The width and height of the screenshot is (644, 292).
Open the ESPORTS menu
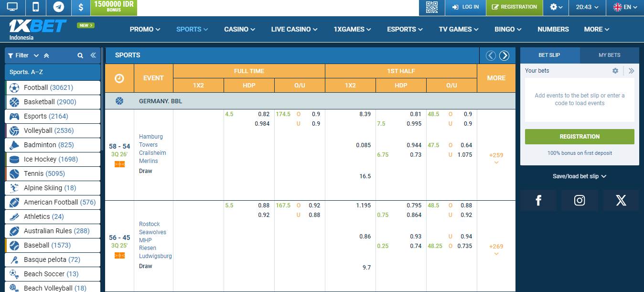point(405,29)
